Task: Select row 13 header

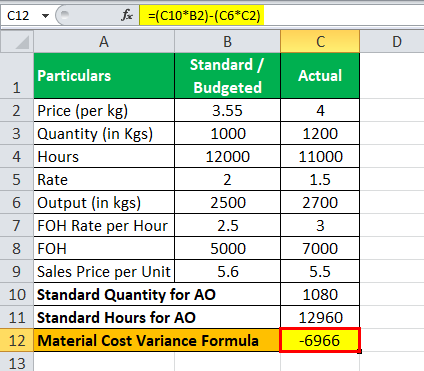Action: tap(17, 362)
